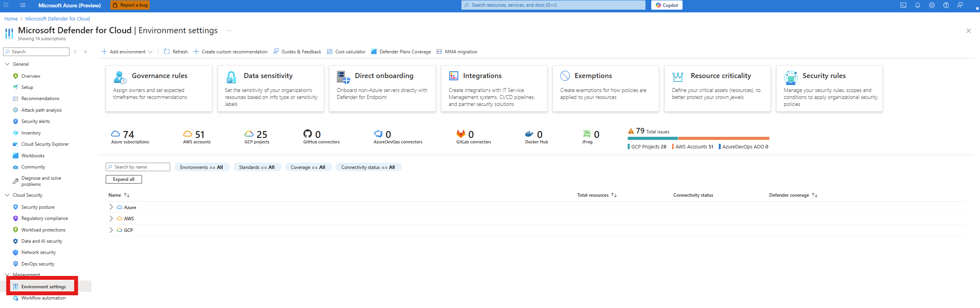
Task: Open the Connectivity status == All filter
Action: click(368, 167)
